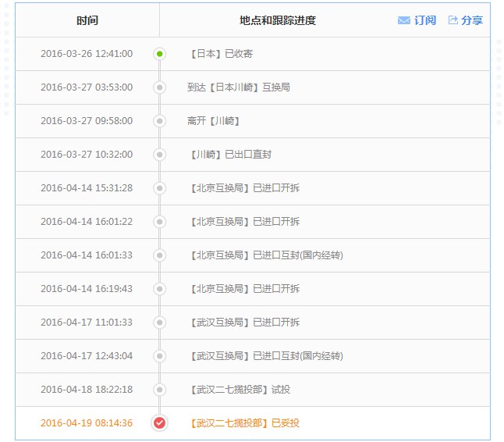Click the 时间 column header
Viewport: 504px width, 442px height.
tap(87, 20)
